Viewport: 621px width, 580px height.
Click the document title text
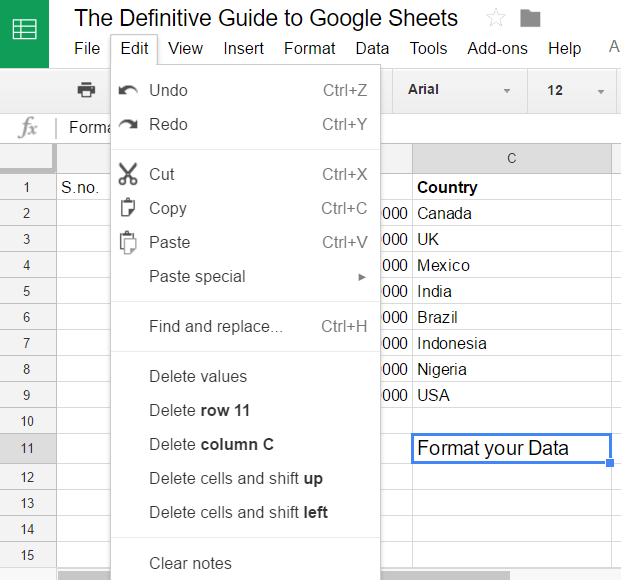tap(266, 18)
